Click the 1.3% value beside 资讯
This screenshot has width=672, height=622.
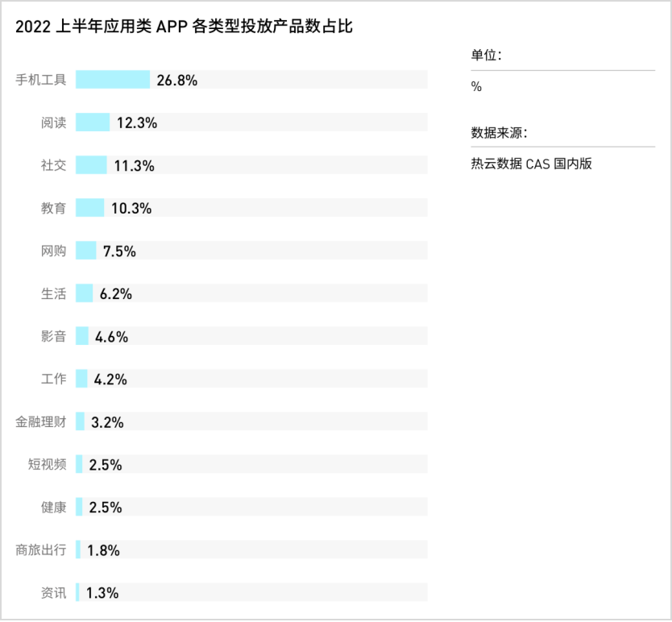point(102,593)
